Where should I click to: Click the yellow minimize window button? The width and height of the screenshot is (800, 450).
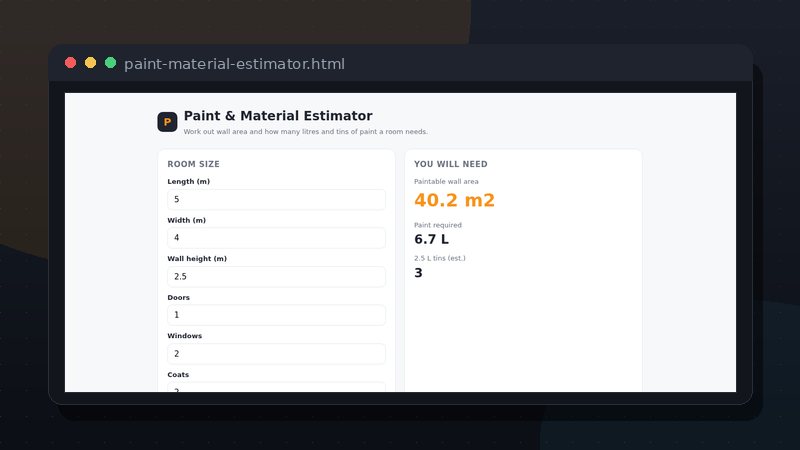pos(90,63)
